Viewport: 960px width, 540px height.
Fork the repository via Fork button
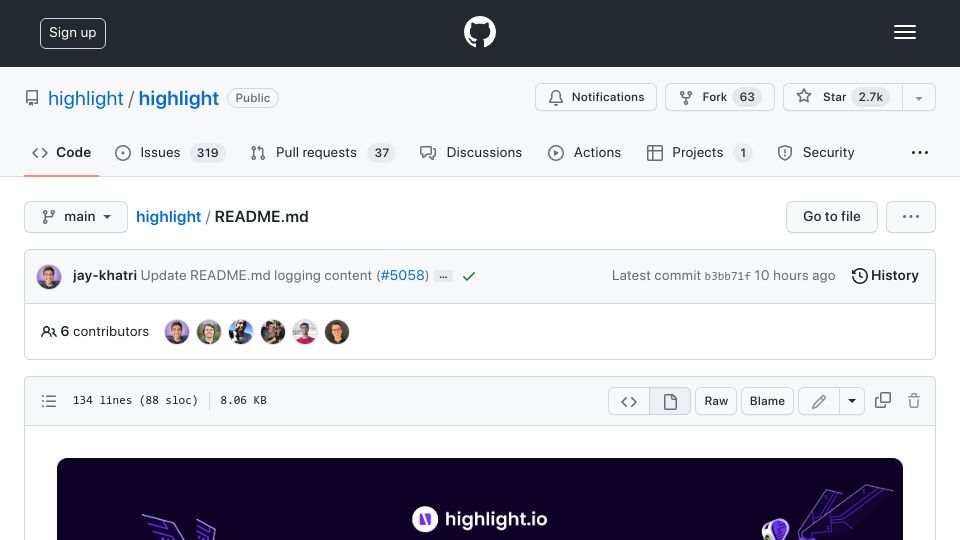[x=719, y=97]
